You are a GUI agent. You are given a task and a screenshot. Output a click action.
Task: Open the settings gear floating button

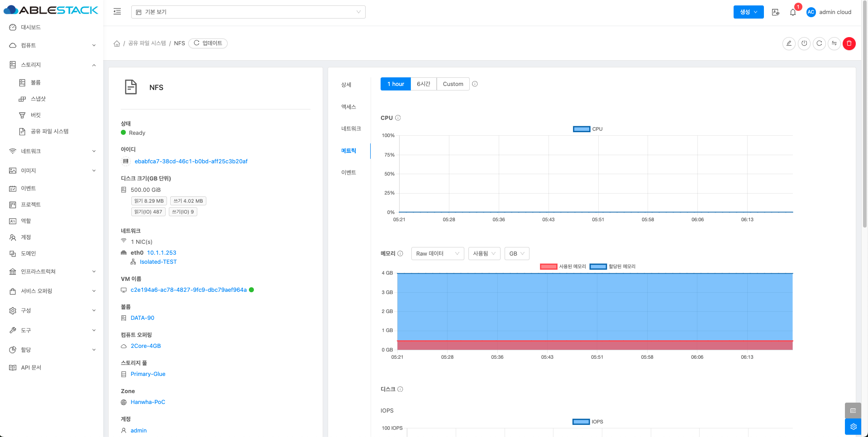(x=853, y=427)
